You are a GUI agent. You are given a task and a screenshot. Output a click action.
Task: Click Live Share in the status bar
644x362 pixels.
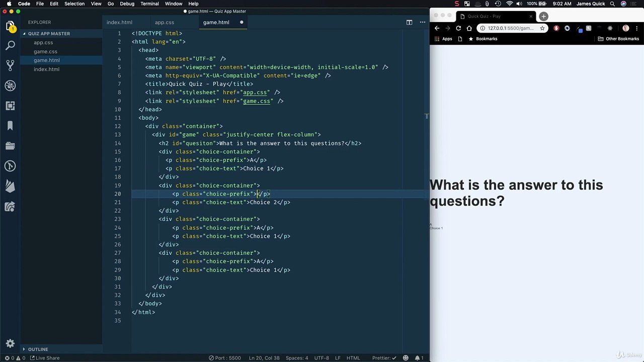(44, 358)
